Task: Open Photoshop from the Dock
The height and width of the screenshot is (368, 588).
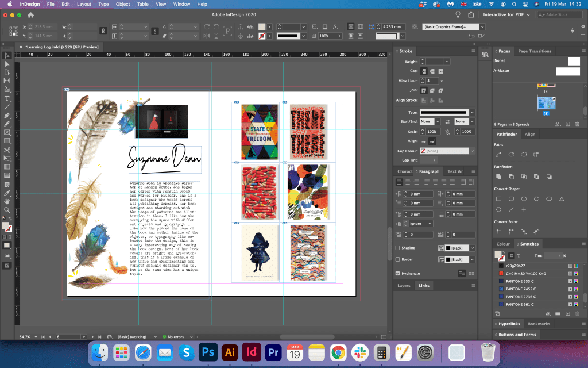Action: tap(208, 352)
